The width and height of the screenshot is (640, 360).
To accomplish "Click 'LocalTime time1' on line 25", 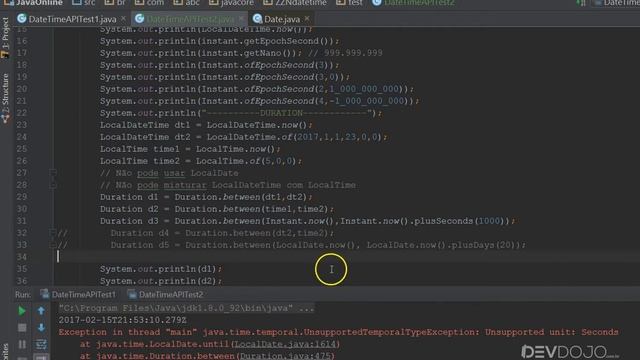I will point(140,149).
